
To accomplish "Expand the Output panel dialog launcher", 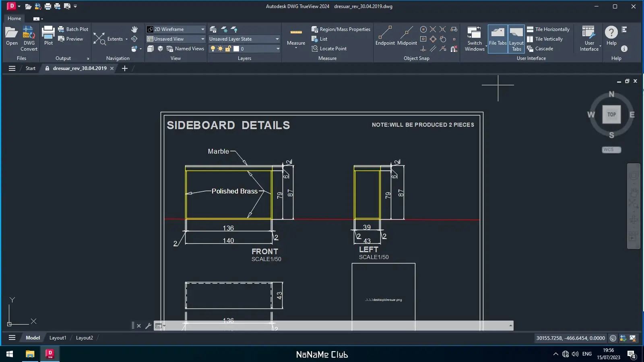I will pos(88,58).
